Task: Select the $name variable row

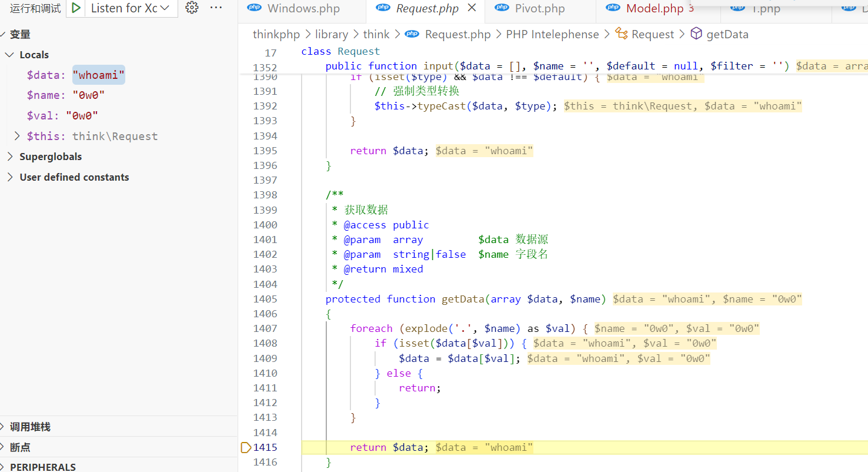Action: (119, 95)
